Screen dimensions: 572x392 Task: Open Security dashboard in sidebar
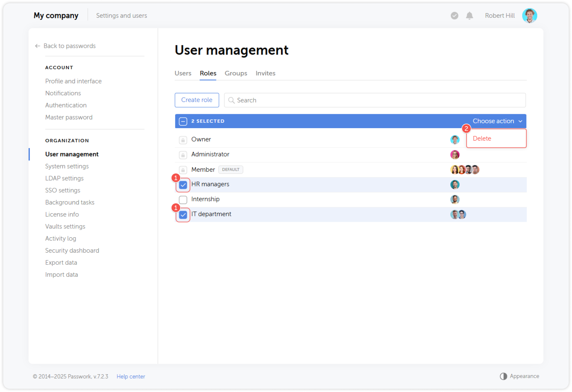pyautogui.click(x=72, y=250)
